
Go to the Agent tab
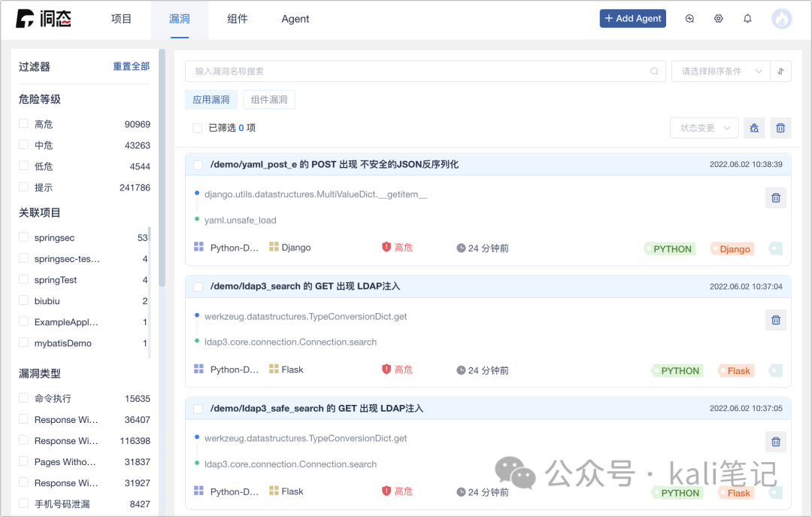[x=295, y=19]
